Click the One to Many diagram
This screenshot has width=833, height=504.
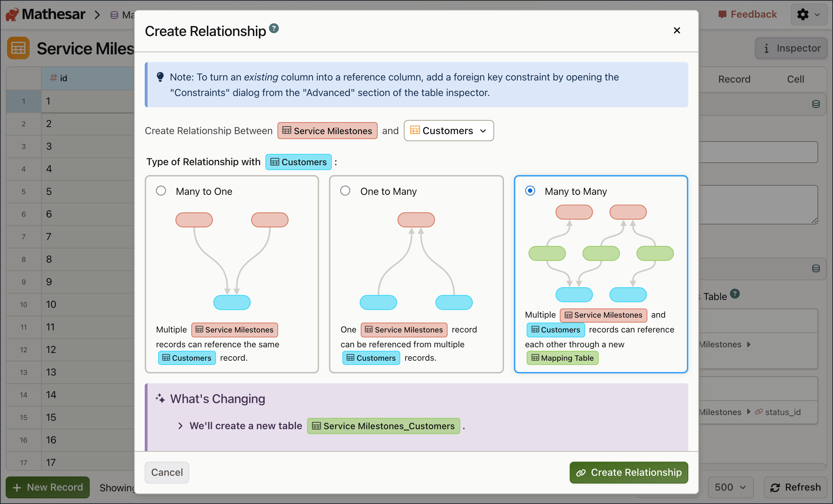[x=416, y=261]
